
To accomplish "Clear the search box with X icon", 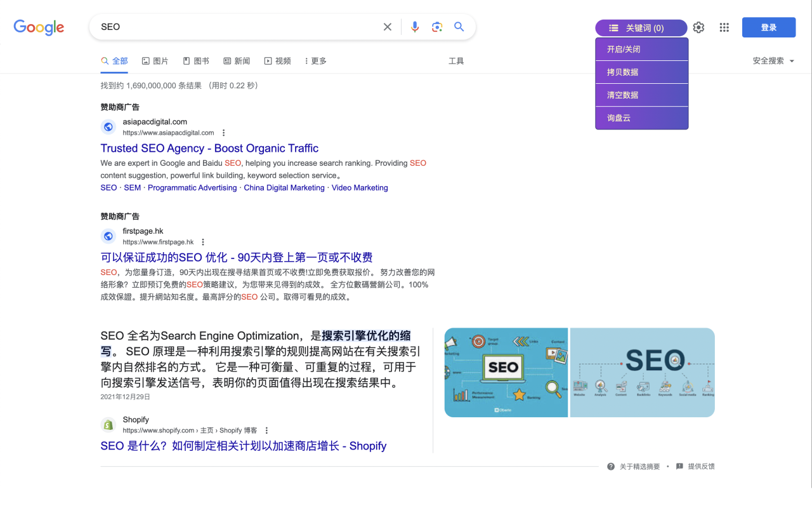I will point(388,27).
